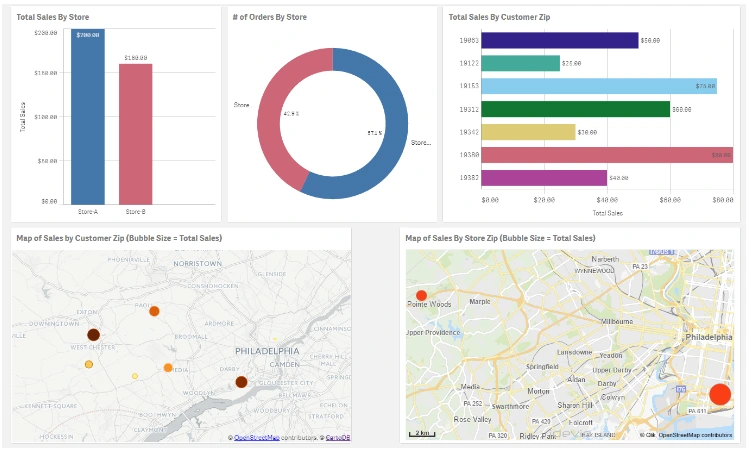Click the 'Store A' axis label

click(x=88, y=212)
